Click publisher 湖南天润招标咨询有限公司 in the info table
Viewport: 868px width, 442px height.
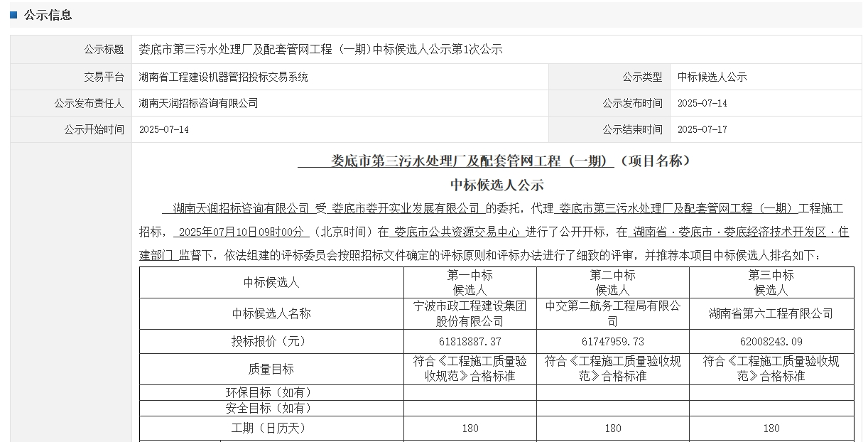[198, 103]
